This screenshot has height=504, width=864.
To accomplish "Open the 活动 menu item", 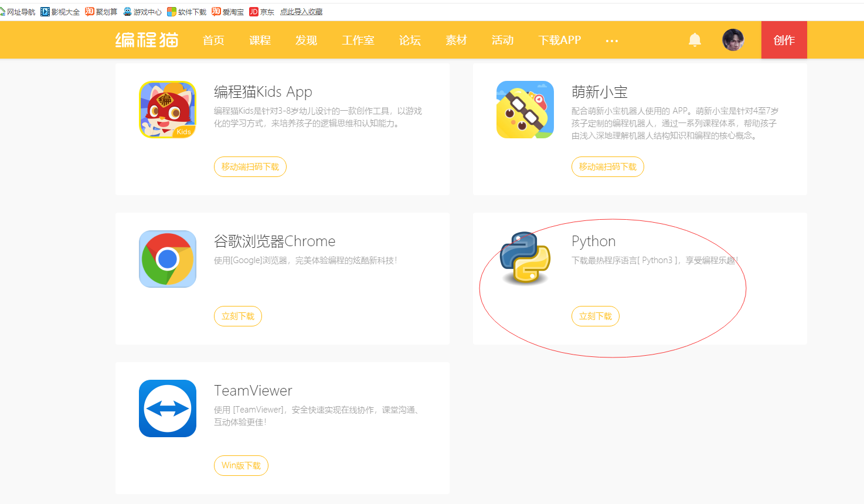I will tap(502, 40).
